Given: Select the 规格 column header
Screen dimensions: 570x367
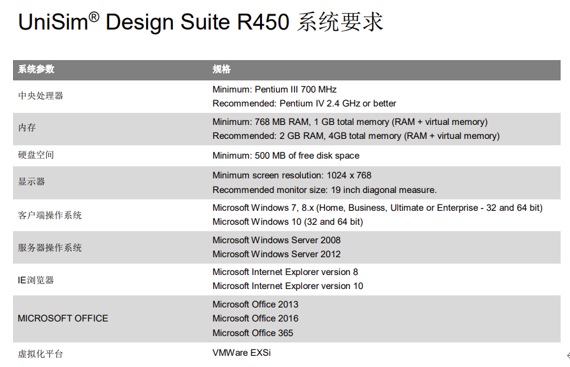Looking at the screenshot, I should click(221, 69).
